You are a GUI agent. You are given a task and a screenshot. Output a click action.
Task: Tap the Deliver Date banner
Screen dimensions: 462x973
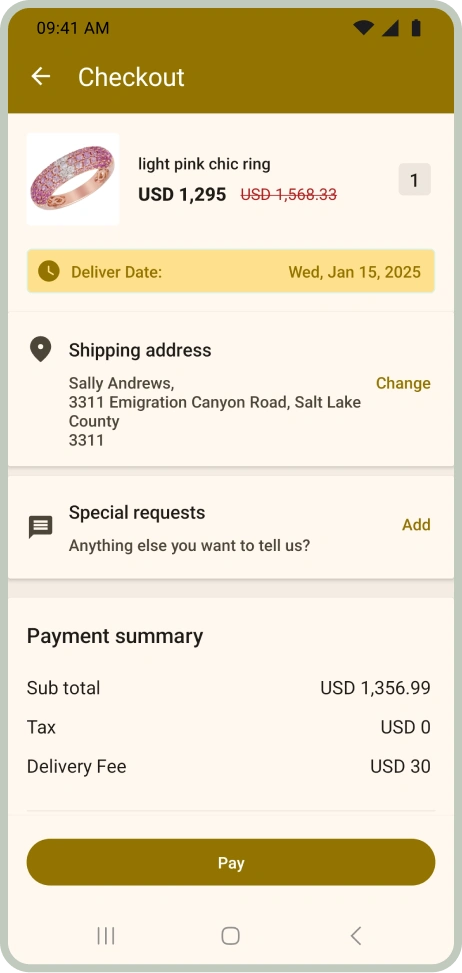231,271
